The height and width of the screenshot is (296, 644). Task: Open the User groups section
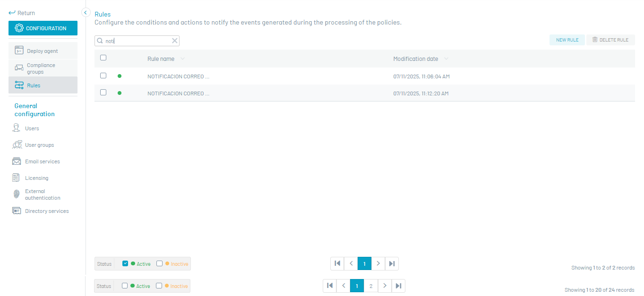click(x=39, y=145)
